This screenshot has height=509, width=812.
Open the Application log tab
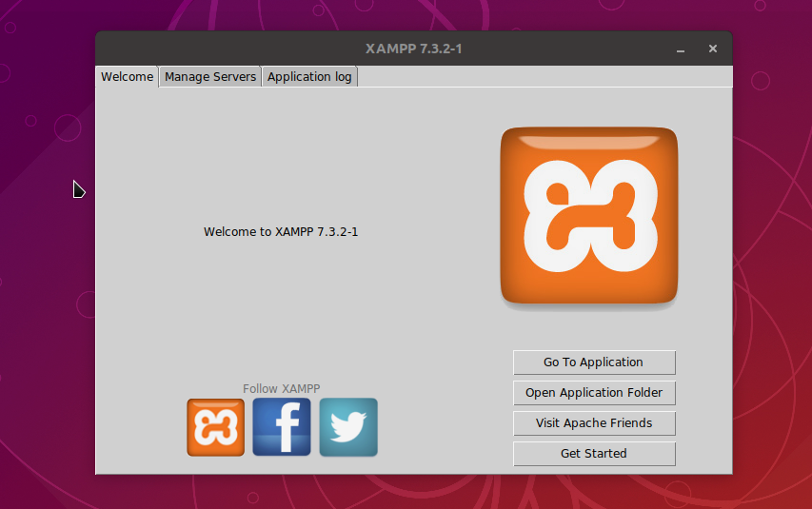(x=309, y=77)
